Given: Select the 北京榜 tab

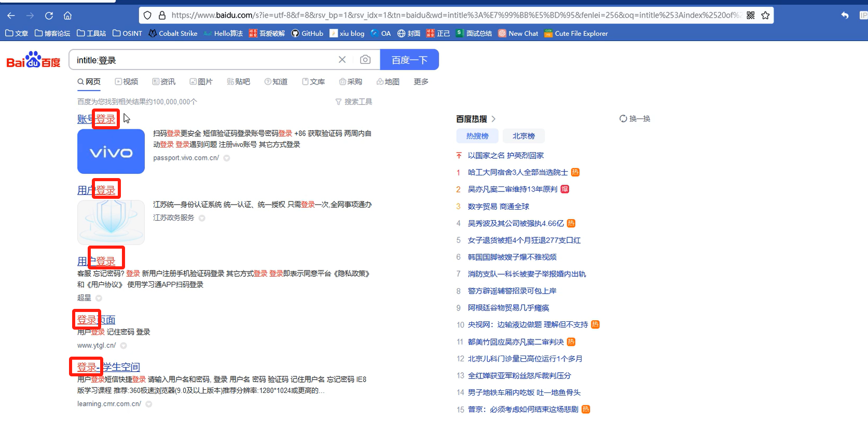Looking at the screenshot, I should [x=523, y=136].
